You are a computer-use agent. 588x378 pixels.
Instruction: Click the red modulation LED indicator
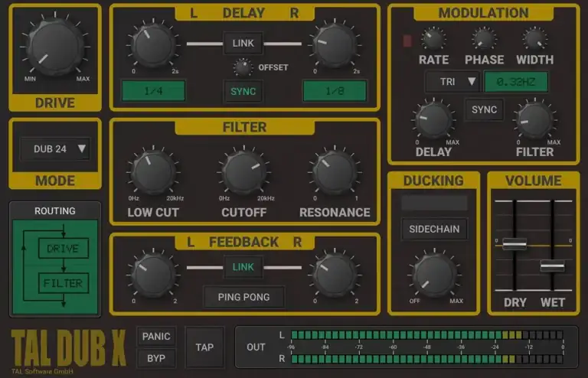tap(407, 41)
